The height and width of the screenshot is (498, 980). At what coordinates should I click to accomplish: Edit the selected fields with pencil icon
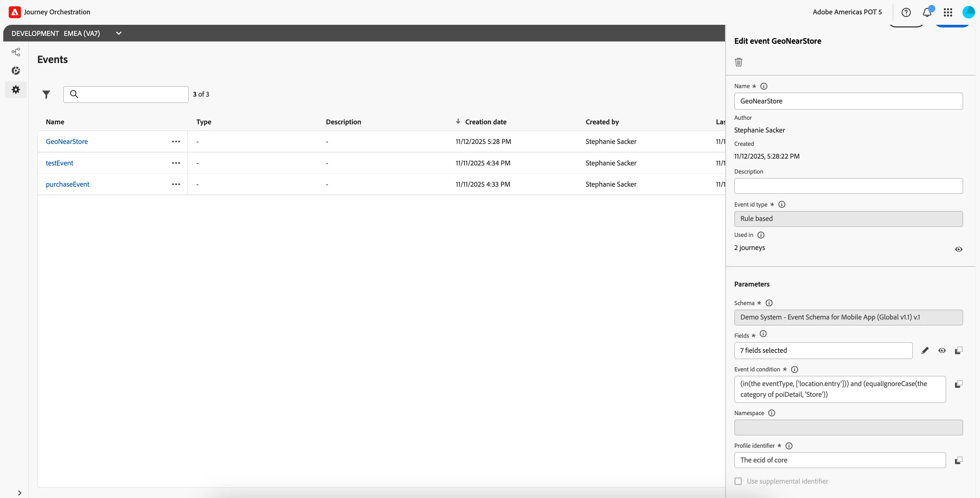tap(925, 350)
